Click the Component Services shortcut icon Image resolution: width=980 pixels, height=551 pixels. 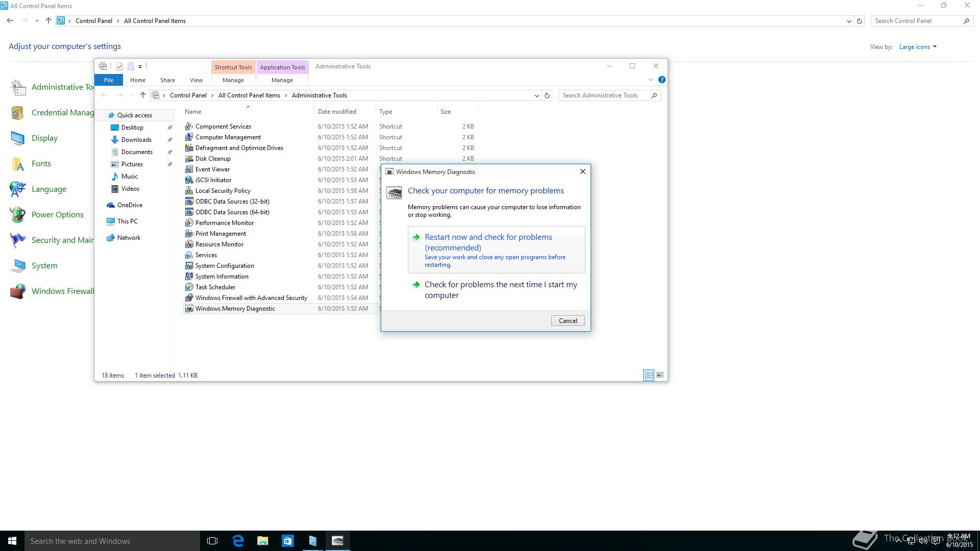[189, 126]
